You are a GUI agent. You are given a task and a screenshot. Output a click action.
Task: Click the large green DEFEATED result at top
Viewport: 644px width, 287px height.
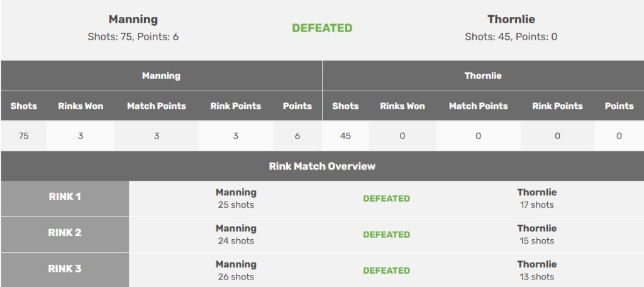(x=322, y=28)
